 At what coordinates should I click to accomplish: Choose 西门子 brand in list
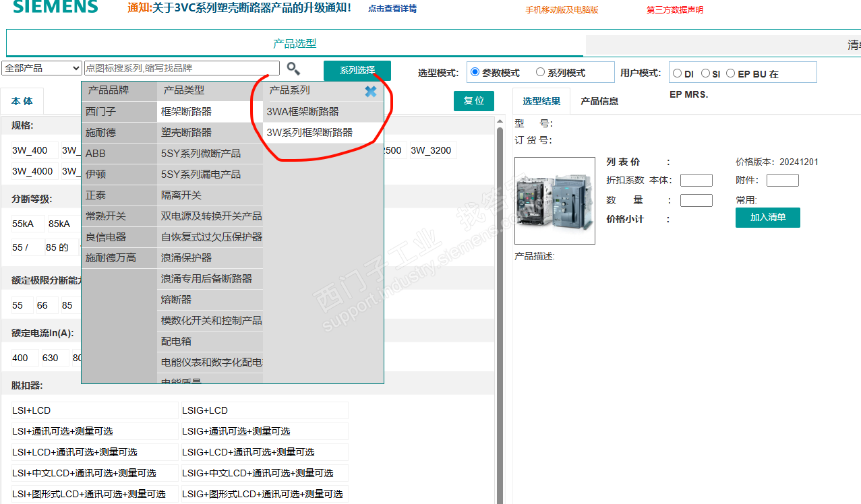point(119,111)
